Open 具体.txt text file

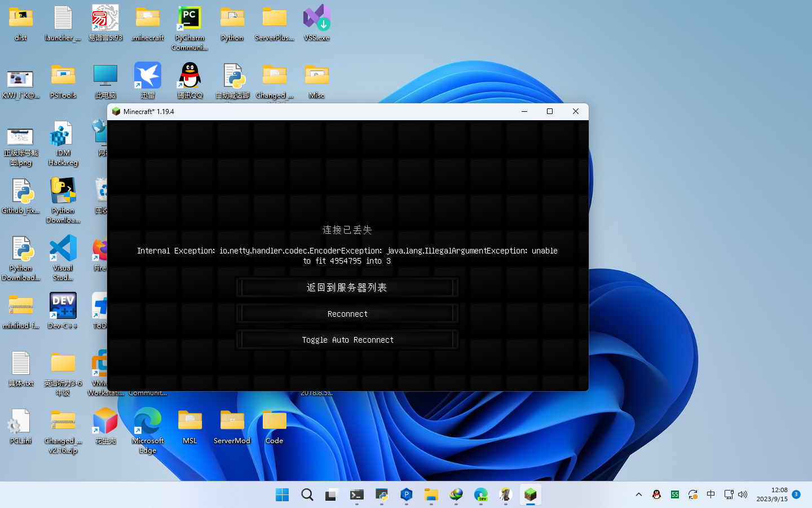(21, 369)
